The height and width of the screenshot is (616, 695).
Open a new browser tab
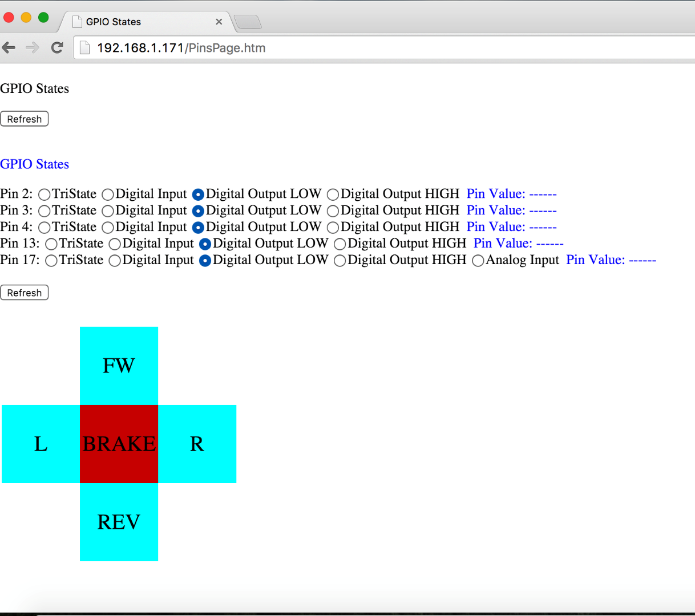point(248,21)
